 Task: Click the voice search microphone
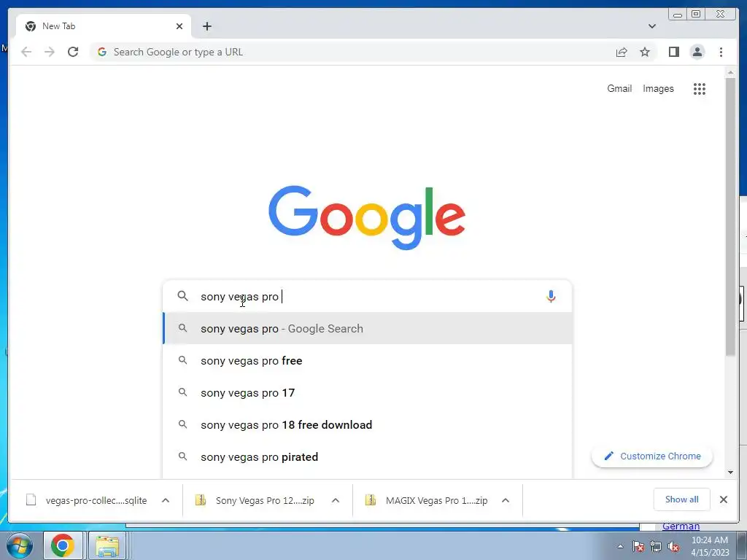[x=550, y=296]
